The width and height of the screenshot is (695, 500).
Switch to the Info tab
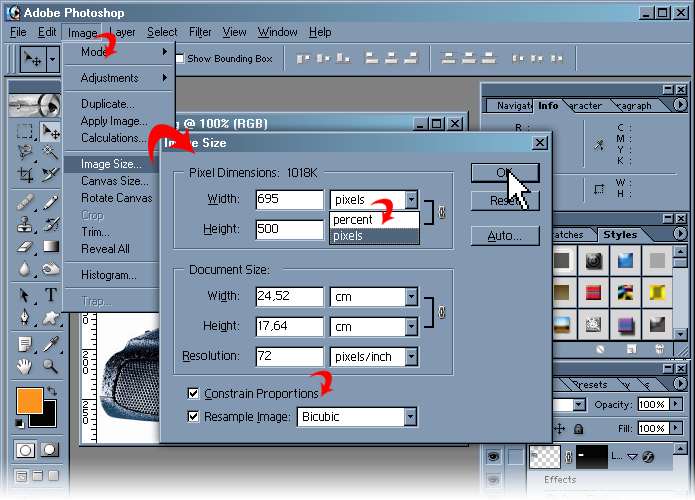click(548, 105)
